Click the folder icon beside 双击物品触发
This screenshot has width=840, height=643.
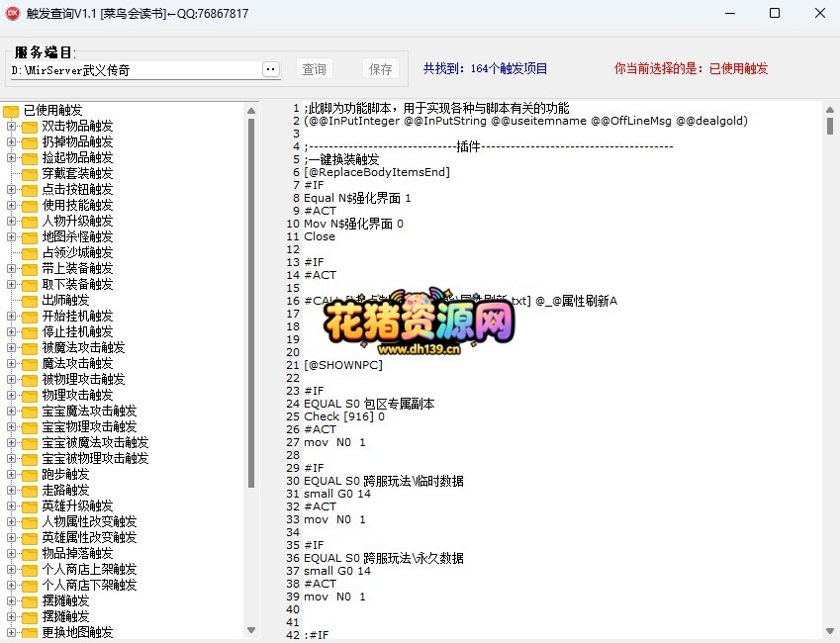click(30, 127)
